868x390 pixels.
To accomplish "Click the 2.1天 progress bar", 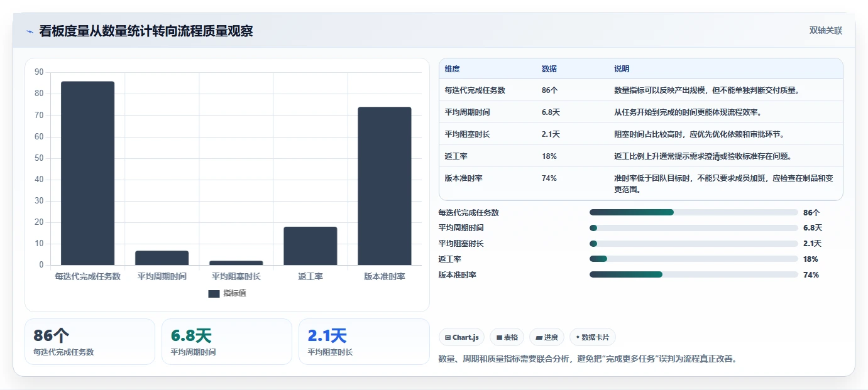I will (x=694, y=244).
